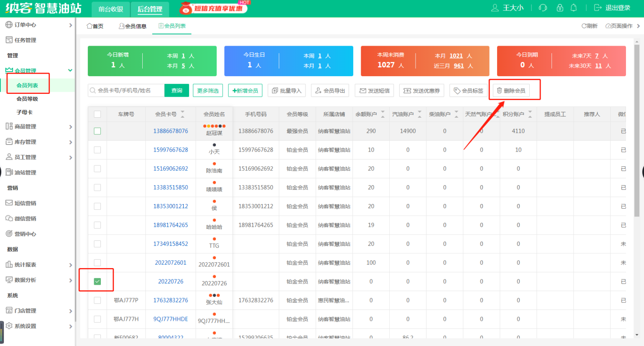
Task: Click the 系统设置 gear icon
Action: click(x=9, y=325)
